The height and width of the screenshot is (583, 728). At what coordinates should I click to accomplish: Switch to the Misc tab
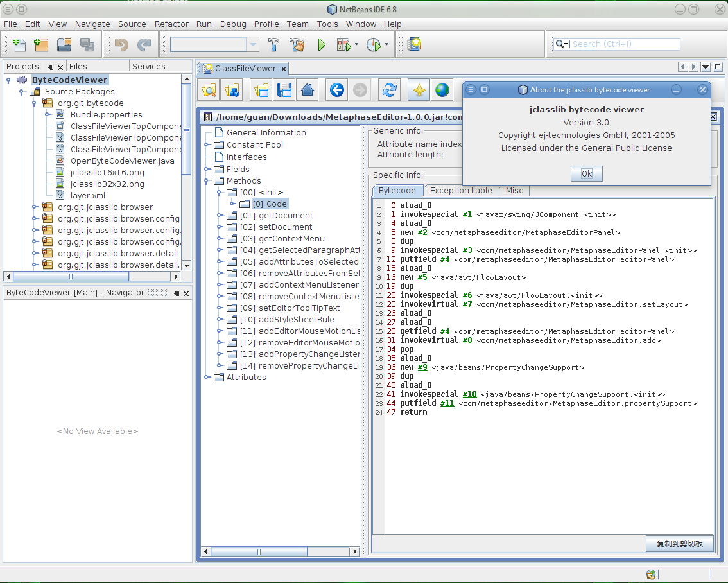click(x=514, y=190)
